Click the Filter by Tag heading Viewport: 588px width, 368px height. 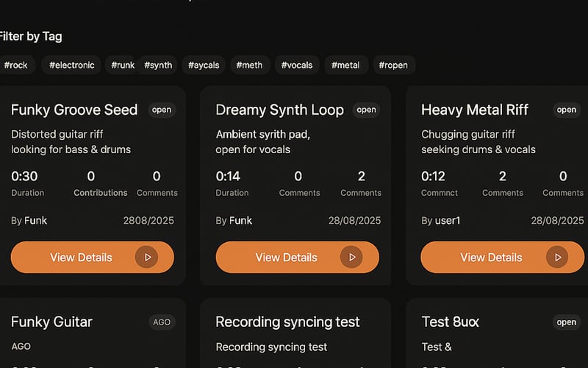pyautogui.click(x=31, y=36)
